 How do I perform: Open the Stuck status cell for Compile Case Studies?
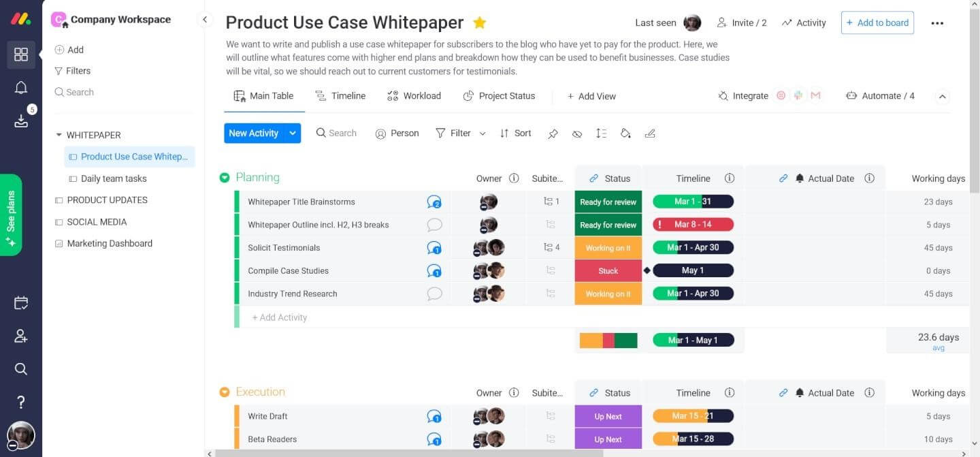[608, 271]
